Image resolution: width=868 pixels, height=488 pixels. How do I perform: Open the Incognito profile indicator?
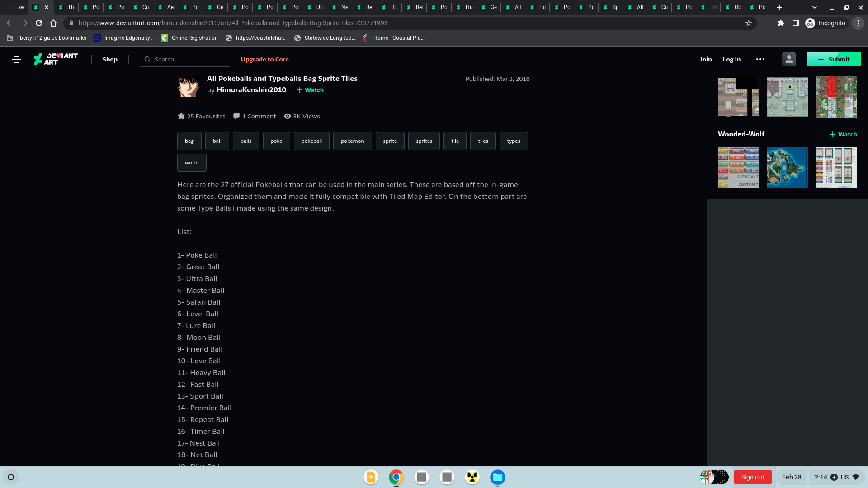pyautogui.click(x=826, y=23)
